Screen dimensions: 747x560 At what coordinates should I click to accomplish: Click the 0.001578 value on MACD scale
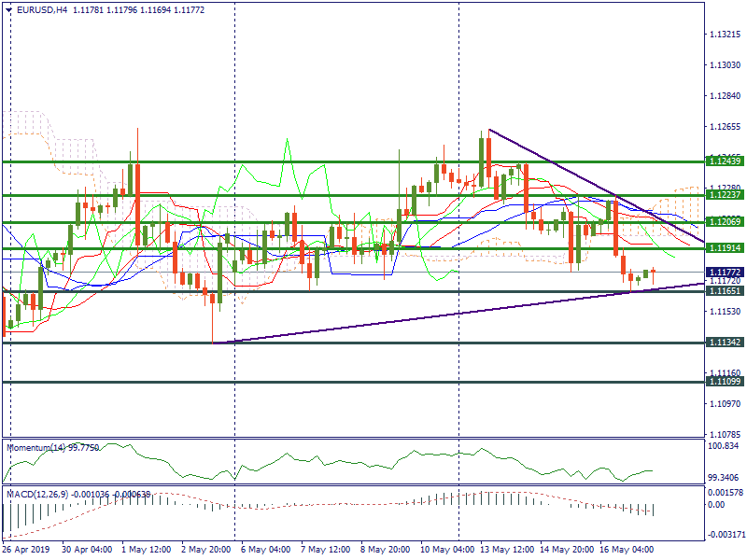point(725,492)
